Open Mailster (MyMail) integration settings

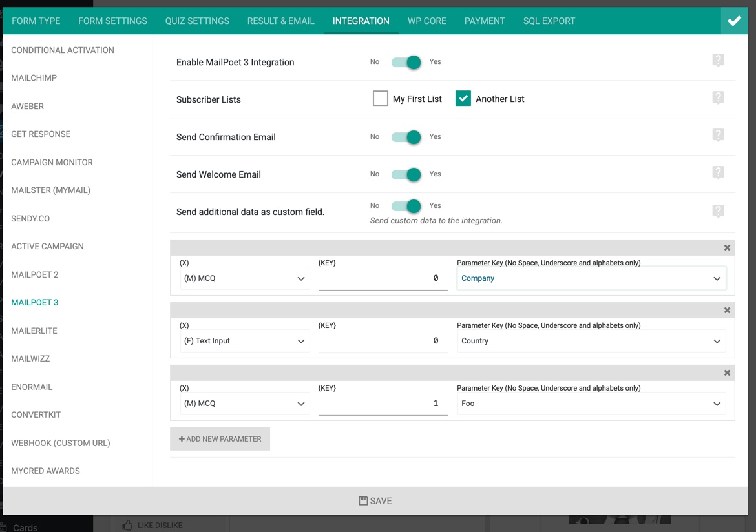50,190
